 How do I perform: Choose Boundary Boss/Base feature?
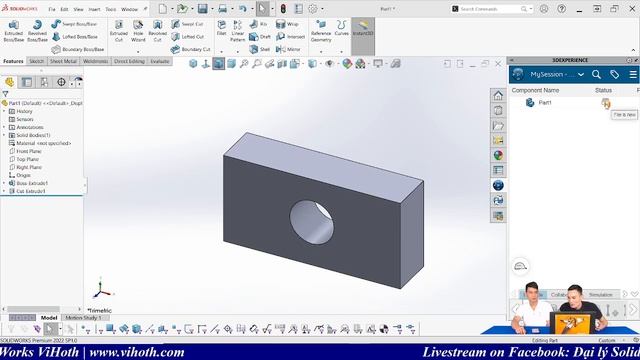coord(78,49)
